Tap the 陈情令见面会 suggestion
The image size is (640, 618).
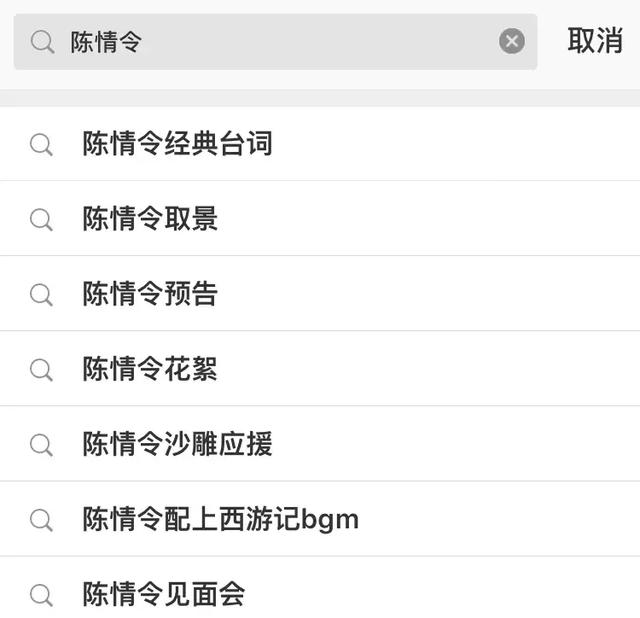(x=164, y=594)
